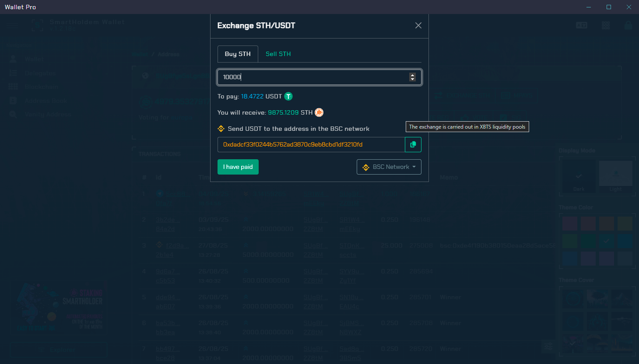This screenshot has width=639, height=364.
Task: Switch to Light display mode
Action: pos(615,176)
